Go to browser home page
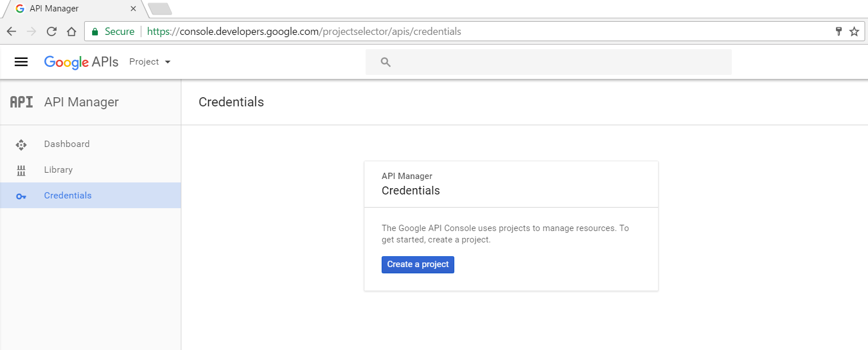The width and height of the screenshot is (868, 350). [72, 31]
